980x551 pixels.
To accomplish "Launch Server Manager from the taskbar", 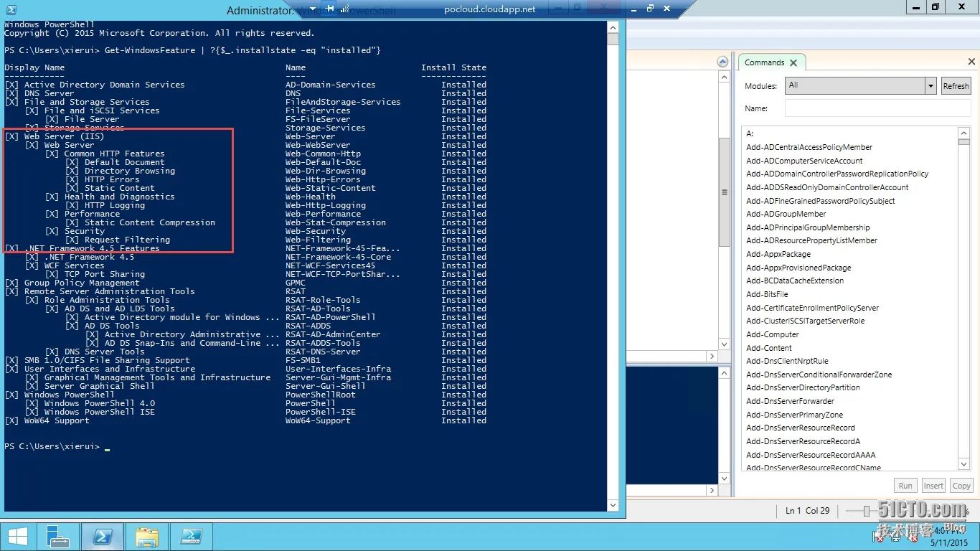I will [x=58, y=537].
